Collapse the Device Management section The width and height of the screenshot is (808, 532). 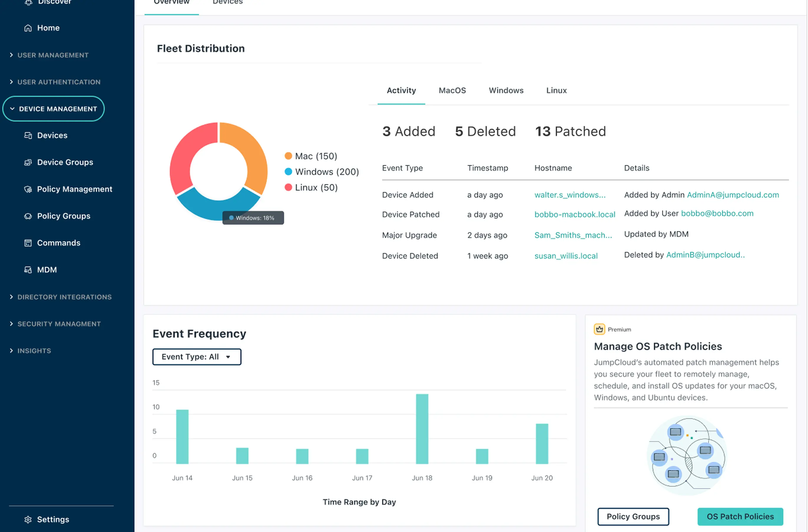click(x=54, y=109)
